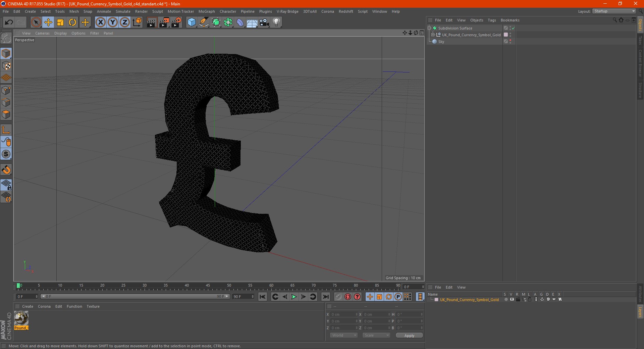Viewport: 644px width, 349px height.
Task: Toggle Autokeying button
Action: (348, 297)
